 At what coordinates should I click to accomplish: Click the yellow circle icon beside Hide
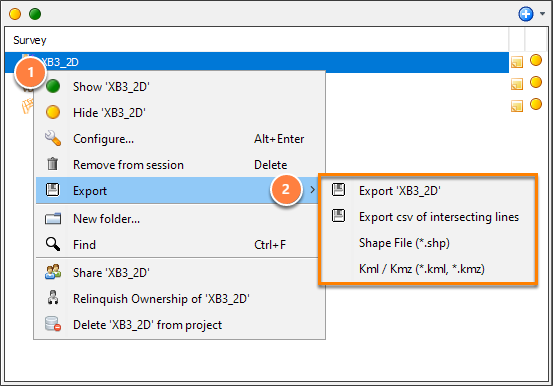53,112
